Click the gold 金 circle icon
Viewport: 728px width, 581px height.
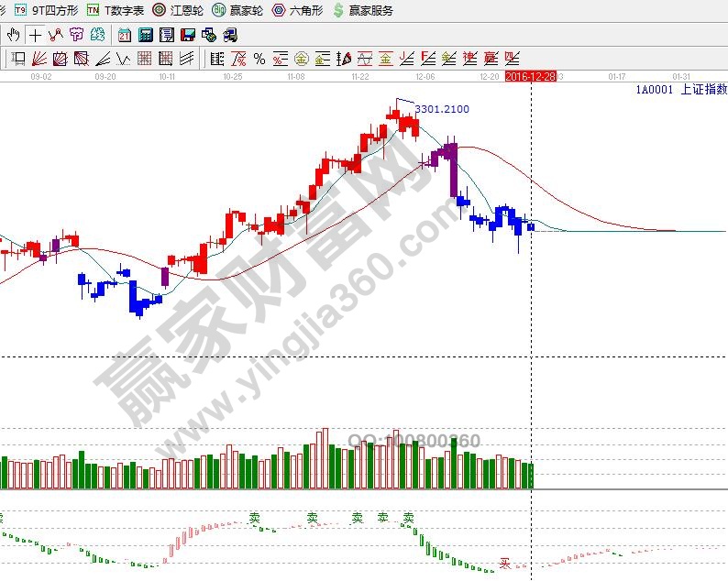pyautogui.click(x=301, y=60)
